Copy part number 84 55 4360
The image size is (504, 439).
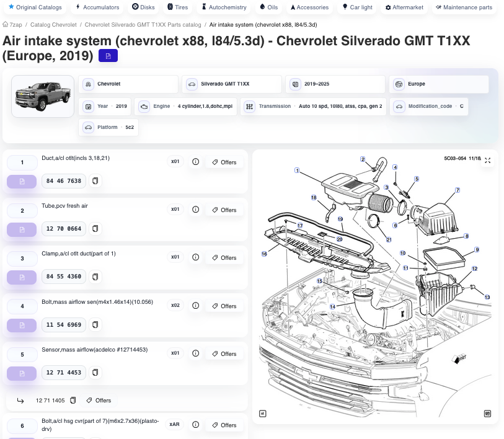tap(95, 277)
